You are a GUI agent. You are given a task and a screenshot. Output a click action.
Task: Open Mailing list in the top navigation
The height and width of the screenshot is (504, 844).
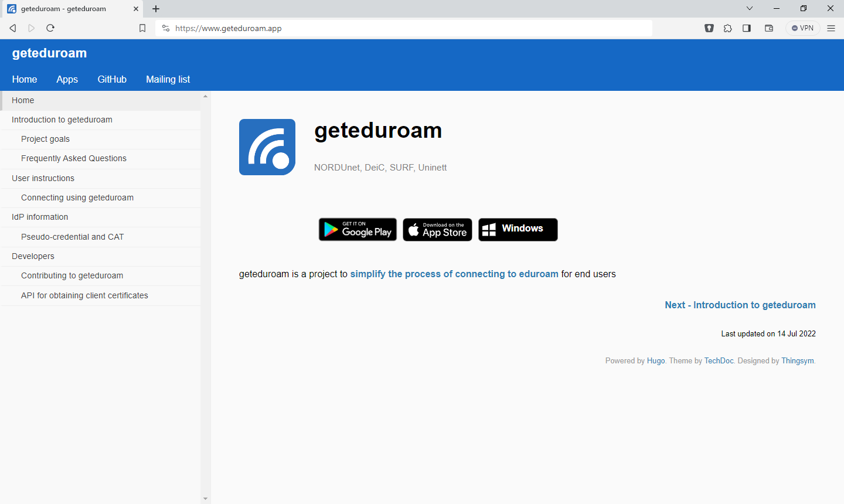click(168, 79)
